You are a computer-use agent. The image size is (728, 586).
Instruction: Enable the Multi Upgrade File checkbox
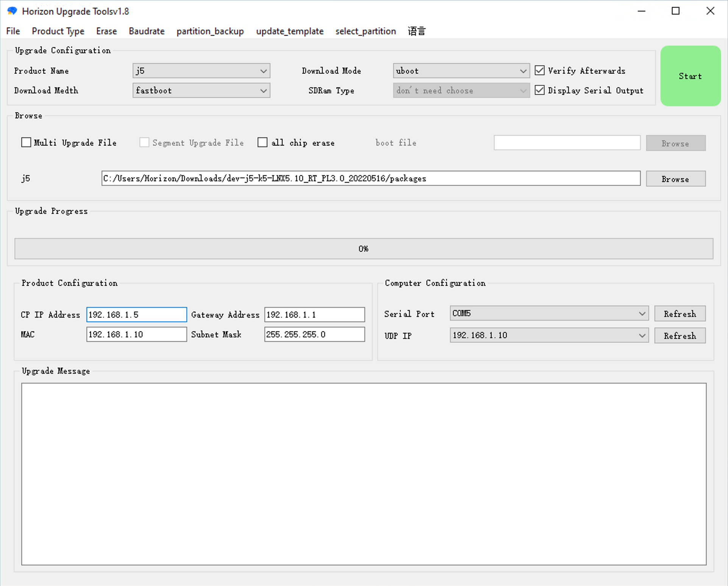26,143
